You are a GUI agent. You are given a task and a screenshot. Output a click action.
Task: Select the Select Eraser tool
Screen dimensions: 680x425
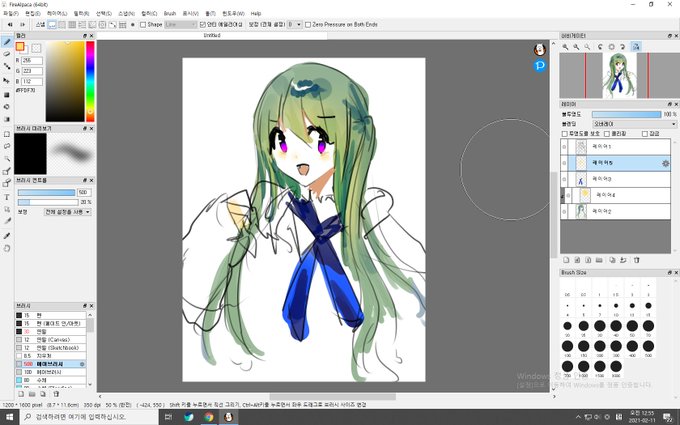pos(7,183)
